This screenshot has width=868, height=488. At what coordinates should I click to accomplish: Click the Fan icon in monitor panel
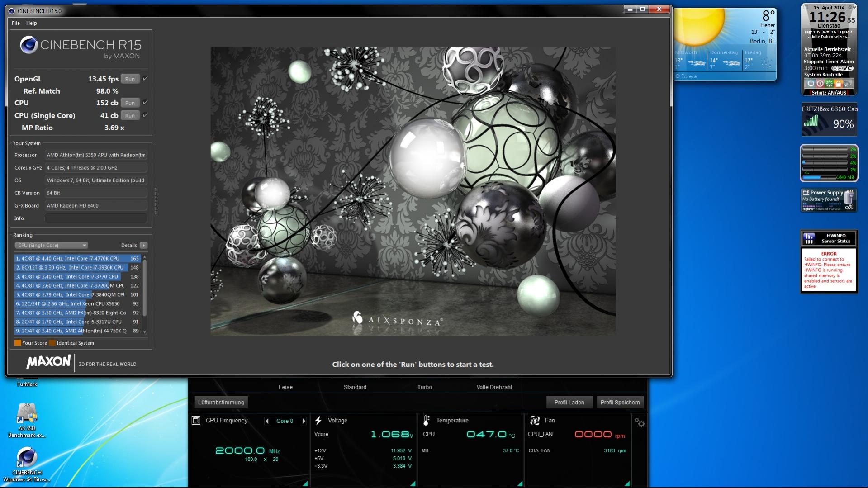pyautogui.click(x=535, y=421)
